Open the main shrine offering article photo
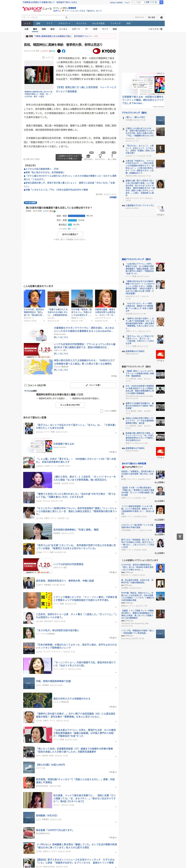Viewport: 186px width, 868px height. [39, 75]
